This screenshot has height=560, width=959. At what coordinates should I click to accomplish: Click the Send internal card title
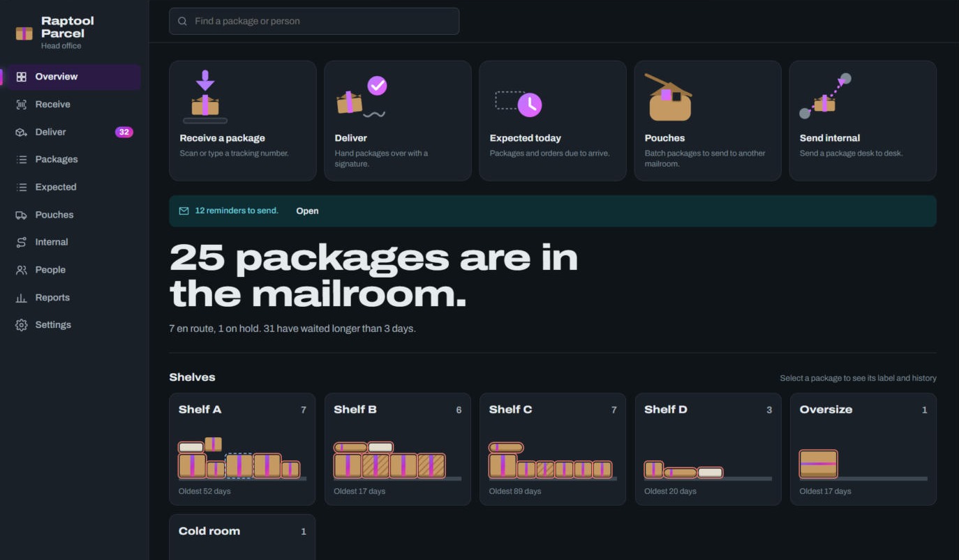[830, 138]
